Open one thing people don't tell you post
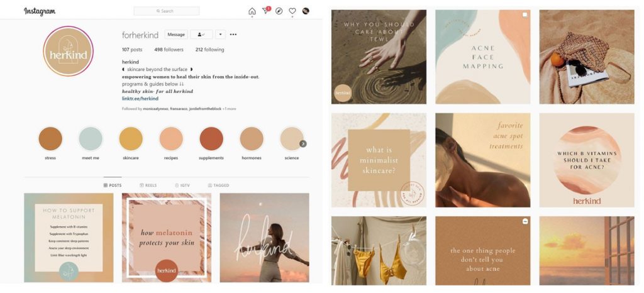This screenshot has width=644, height=293. [482, 250]
